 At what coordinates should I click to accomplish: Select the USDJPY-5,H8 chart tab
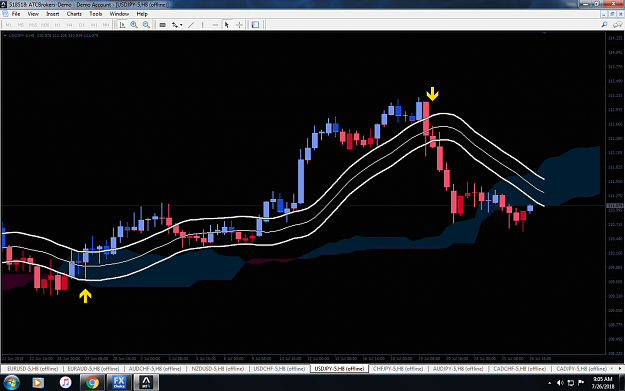pos(339,369)
